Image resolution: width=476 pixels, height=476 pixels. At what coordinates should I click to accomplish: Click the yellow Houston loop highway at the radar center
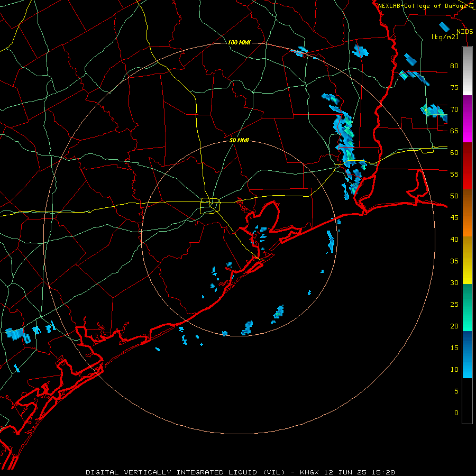click(210, 206)
